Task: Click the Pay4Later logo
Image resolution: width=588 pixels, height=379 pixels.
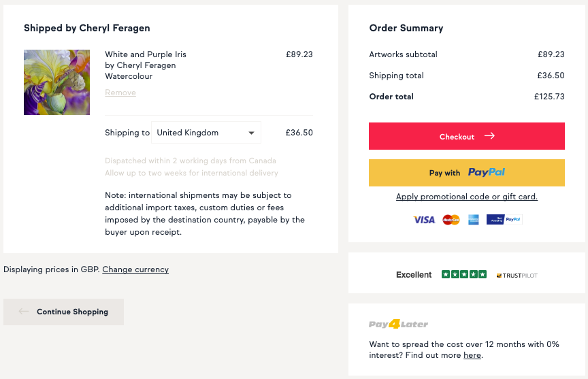Action: click(398, 325)
